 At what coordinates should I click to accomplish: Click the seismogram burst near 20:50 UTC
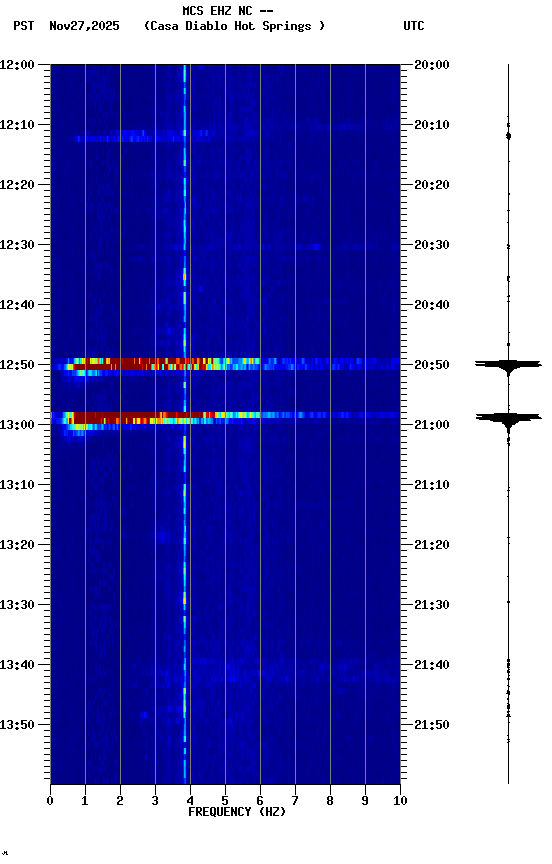pyautogui.click(x=508, y=365)
